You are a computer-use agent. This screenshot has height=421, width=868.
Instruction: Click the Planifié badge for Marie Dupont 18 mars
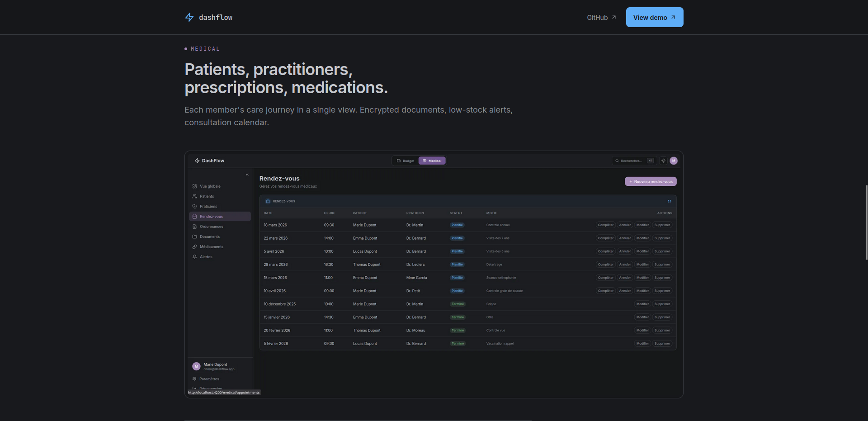(457, 225)
